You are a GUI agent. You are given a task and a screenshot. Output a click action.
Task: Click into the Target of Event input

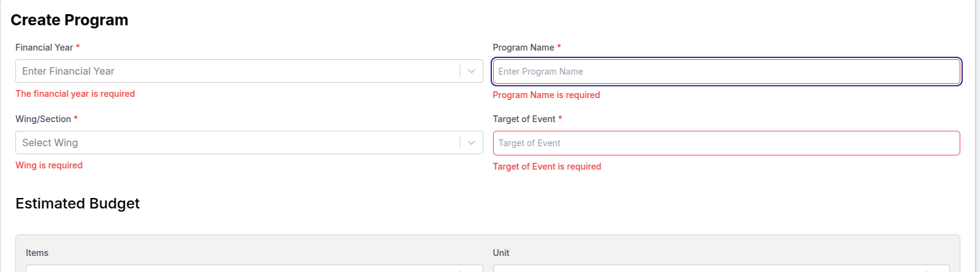726,143
